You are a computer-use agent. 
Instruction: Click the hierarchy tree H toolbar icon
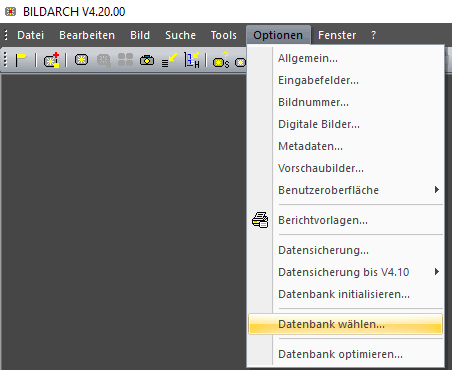point(192,60)
